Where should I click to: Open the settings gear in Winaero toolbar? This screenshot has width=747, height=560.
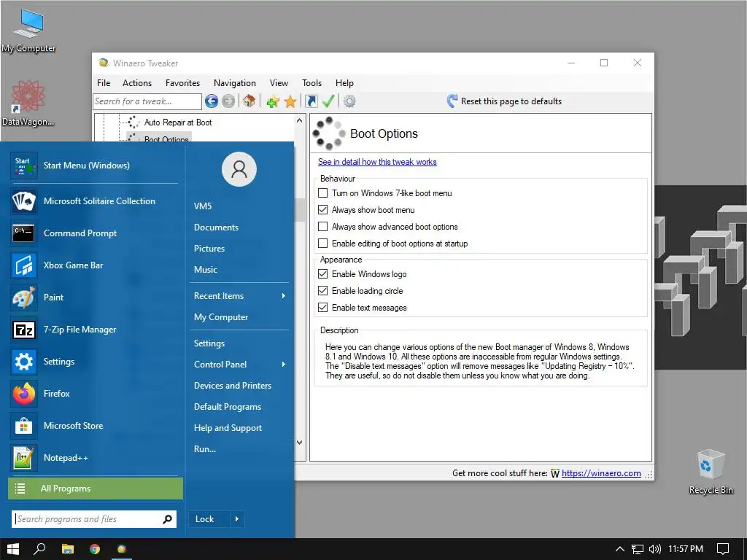(349, 101)
